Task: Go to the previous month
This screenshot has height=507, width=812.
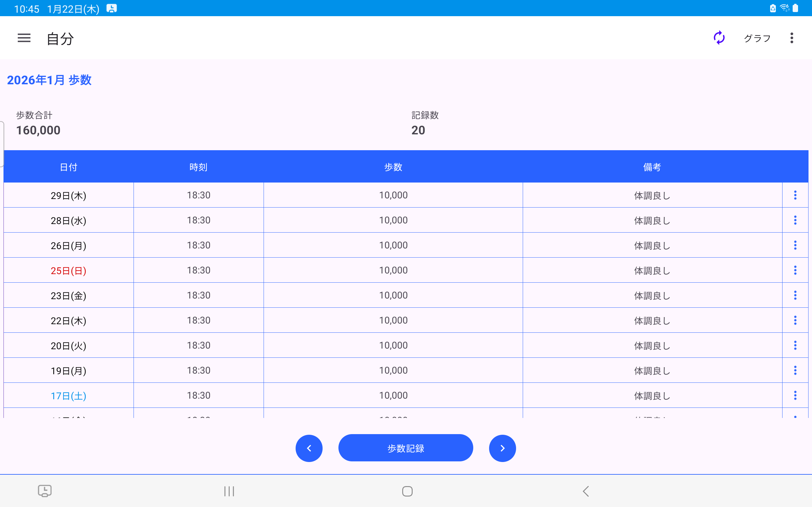Action: point(309,448)
